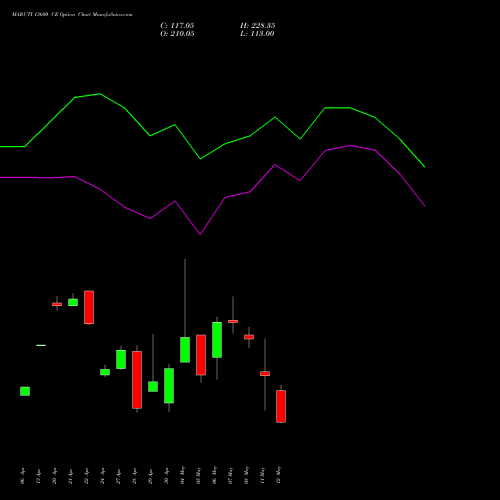Select the green candle above 06 May

coord(217,340)
